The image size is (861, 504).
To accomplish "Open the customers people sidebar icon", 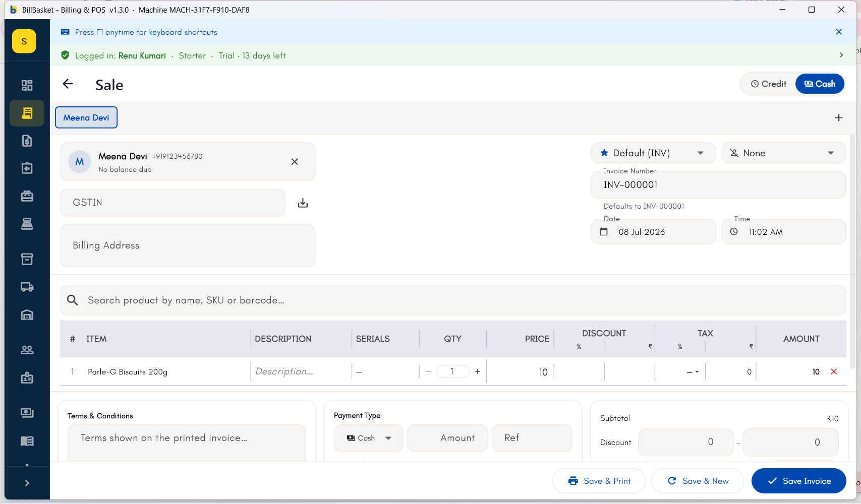I will [27, 350].
